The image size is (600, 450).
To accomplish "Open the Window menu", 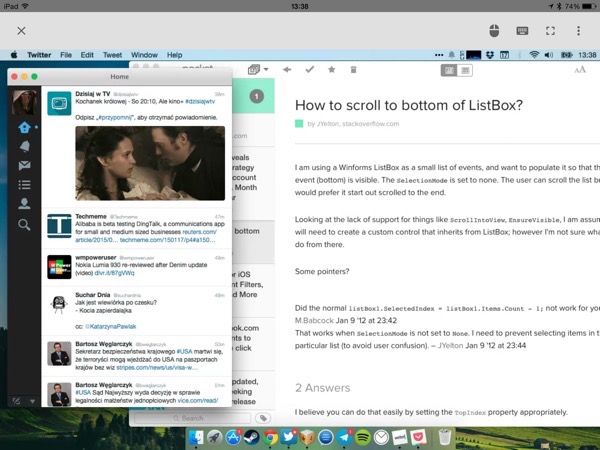I will (x=144, y=55).
